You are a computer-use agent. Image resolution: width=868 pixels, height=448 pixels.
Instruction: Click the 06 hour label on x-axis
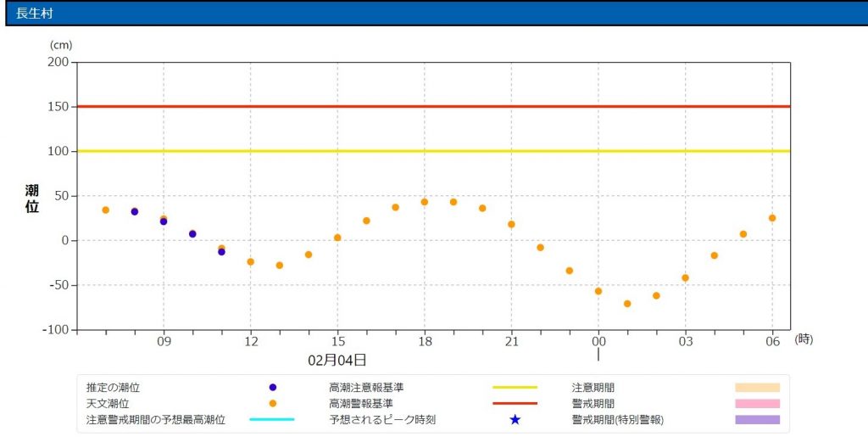(772, 342)
